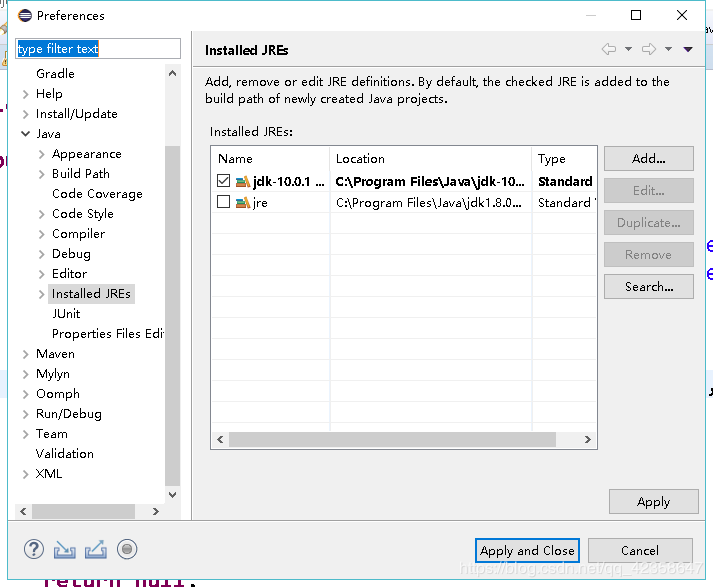
Task: Click the Apply button
Action: 653,502
